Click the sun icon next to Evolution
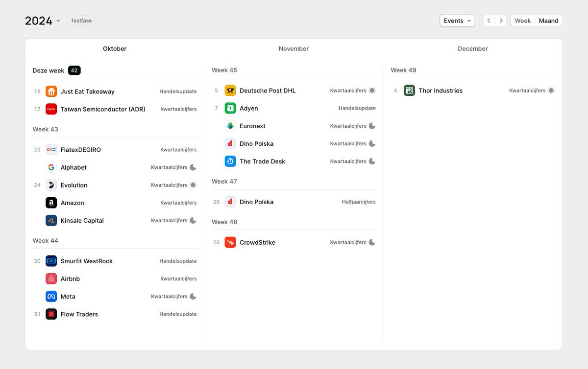The image size is (588, 369). 193,185
